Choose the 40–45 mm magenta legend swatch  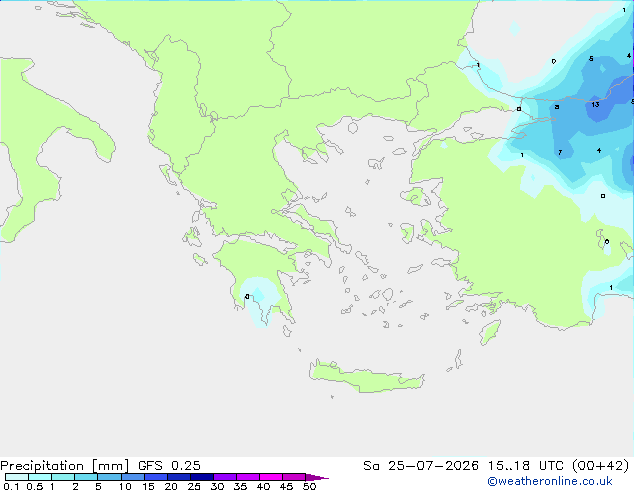click(271, 477)
